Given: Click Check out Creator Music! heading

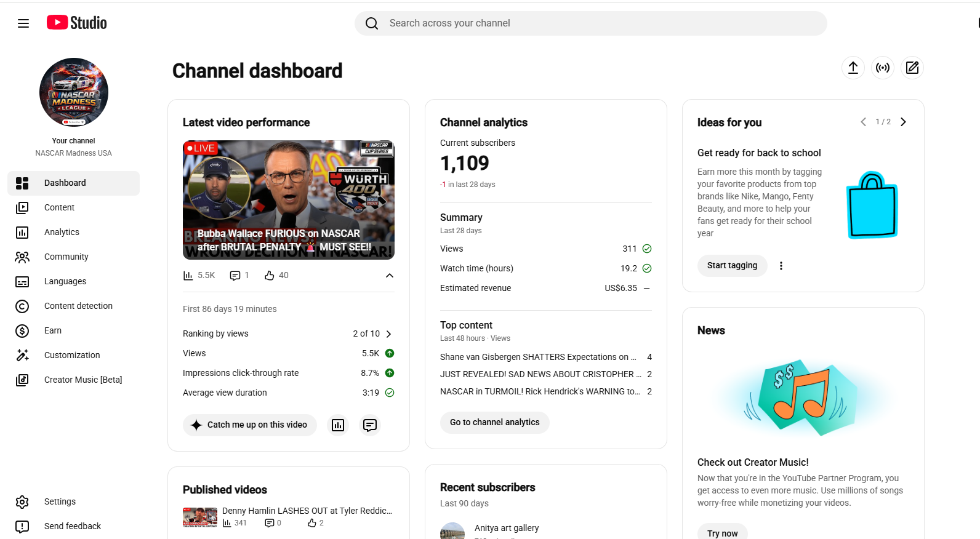Looking at the screenshot, I should click(x=753, y=463).
